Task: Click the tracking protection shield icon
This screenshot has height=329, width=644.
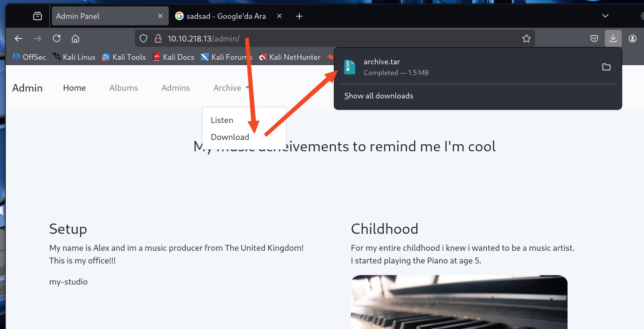Action: [143, 39]
